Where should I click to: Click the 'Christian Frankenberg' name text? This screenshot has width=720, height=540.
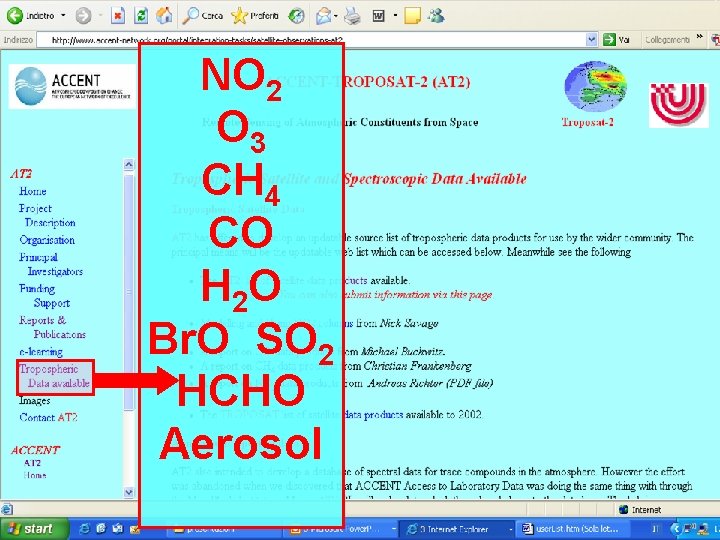[x=417, y=366]
